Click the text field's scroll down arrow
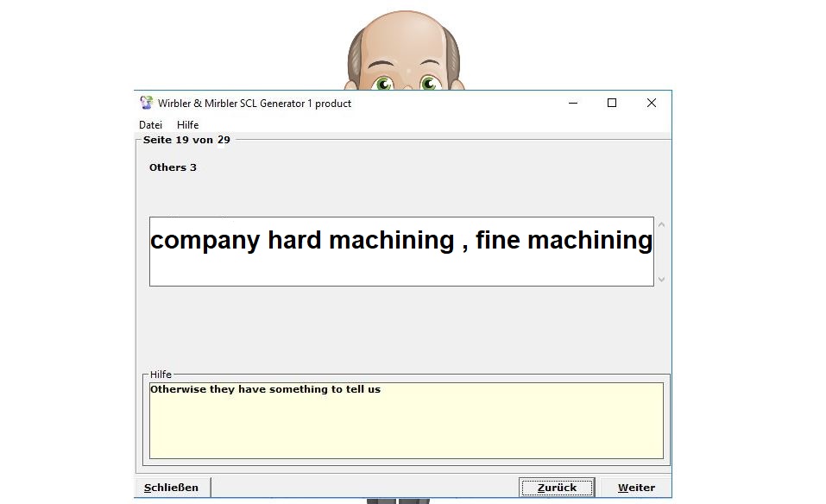Screen dimensions: 826x504 point(662,279)
